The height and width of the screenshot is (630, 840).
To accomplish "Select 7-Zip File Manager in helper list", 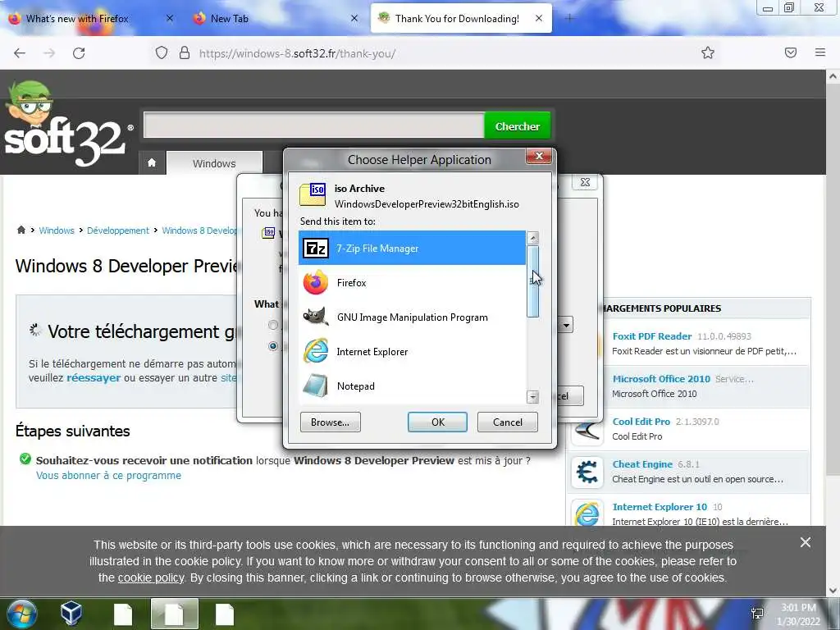I will [x=412, y=248].
